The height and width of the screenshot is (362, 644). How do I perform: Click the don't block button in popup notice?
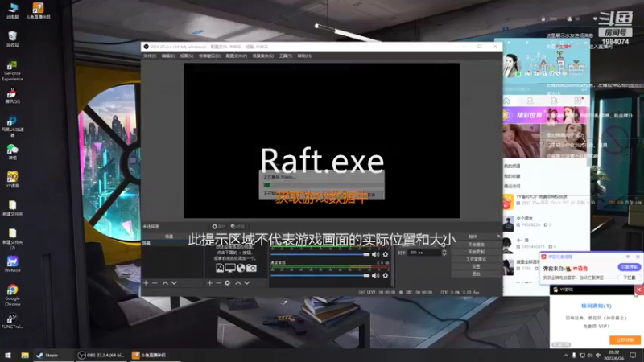(629, 278)
